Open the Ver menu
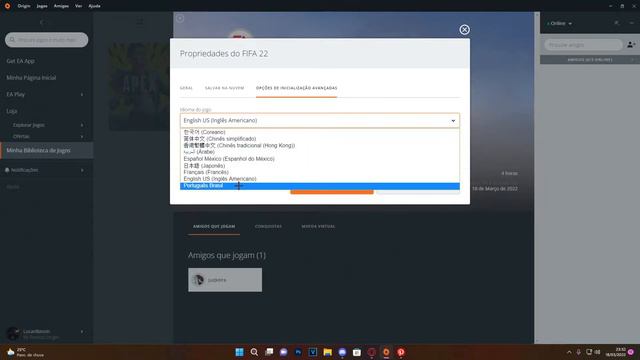This screenshot has width=640, height=360. 78,6
